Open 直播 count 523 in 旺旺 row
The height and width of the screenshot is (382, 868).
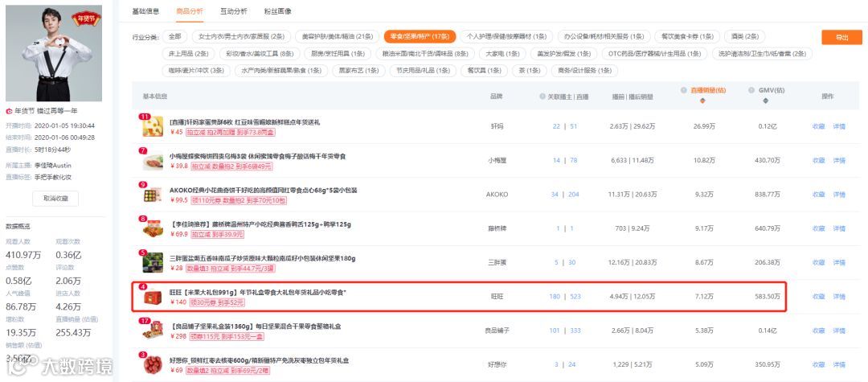(x=575, y=297)
